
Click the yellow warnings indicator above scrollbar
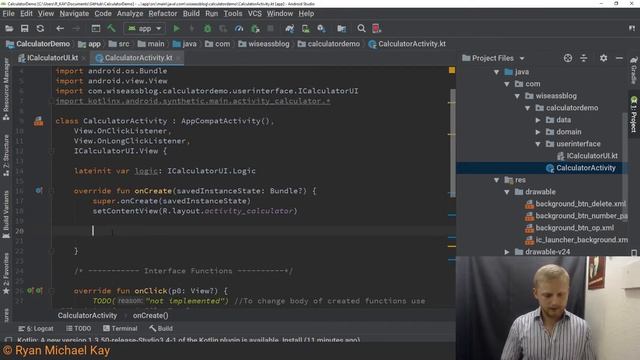tap(452, 70)
